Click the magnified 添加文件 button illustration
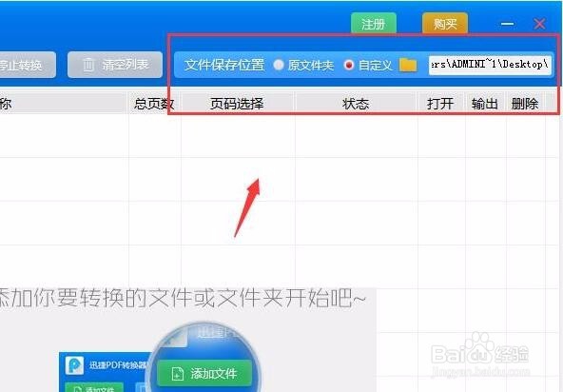The height and width of the screenshot is (392, 563). [204, 374]
